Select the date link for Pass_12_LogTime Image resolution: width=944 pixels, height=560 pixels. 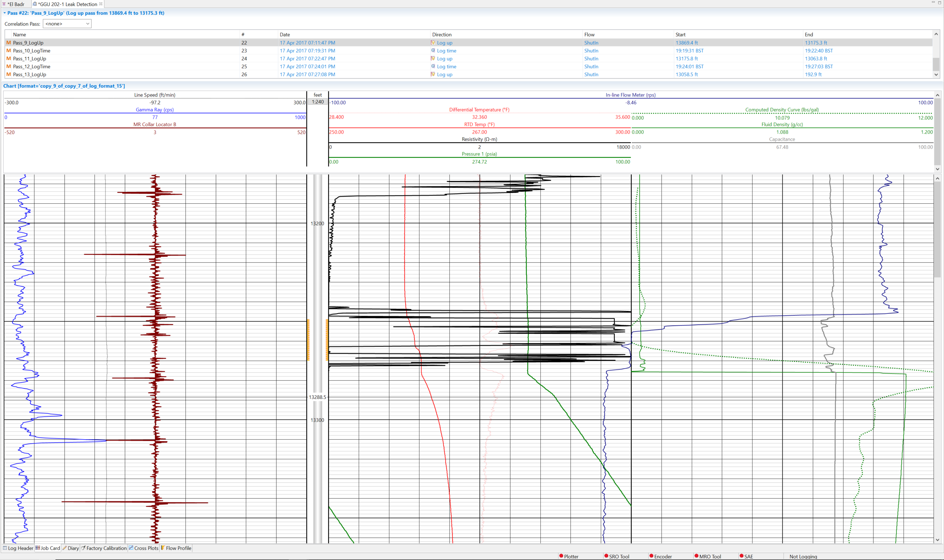tap(307, 66)
